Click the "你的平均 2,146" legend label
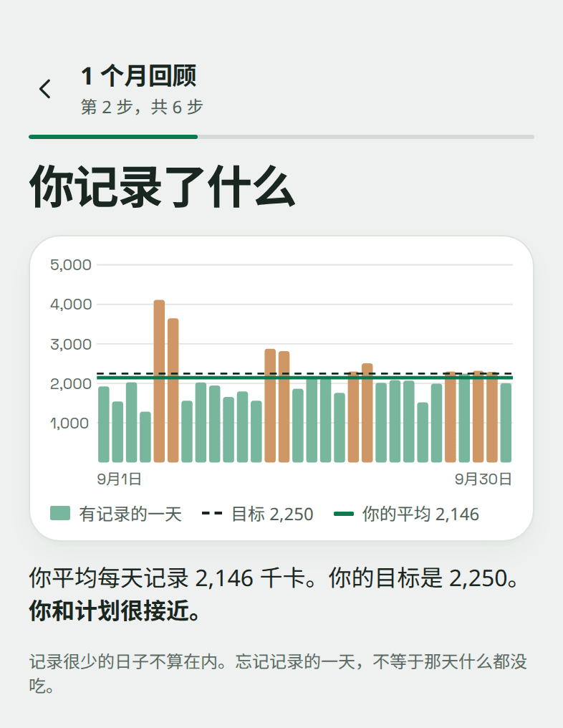Screen dimensions: 563x728 (420, 514)
